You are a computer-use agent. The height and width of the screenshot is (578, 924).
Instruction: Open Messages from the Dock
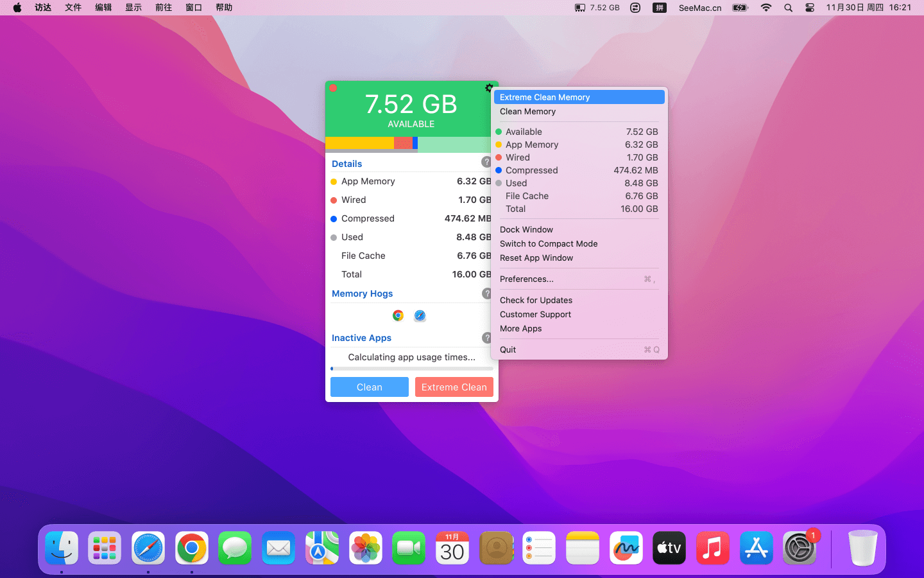[235, 548]
